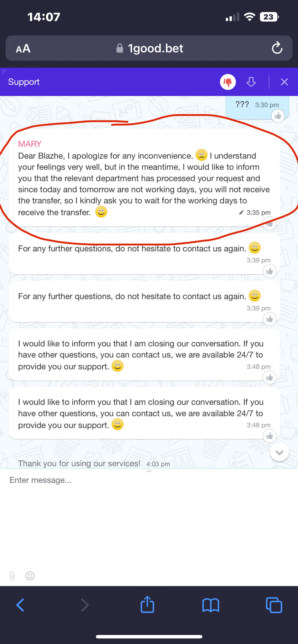Open the AA text size menu

[x=23, y=48]
